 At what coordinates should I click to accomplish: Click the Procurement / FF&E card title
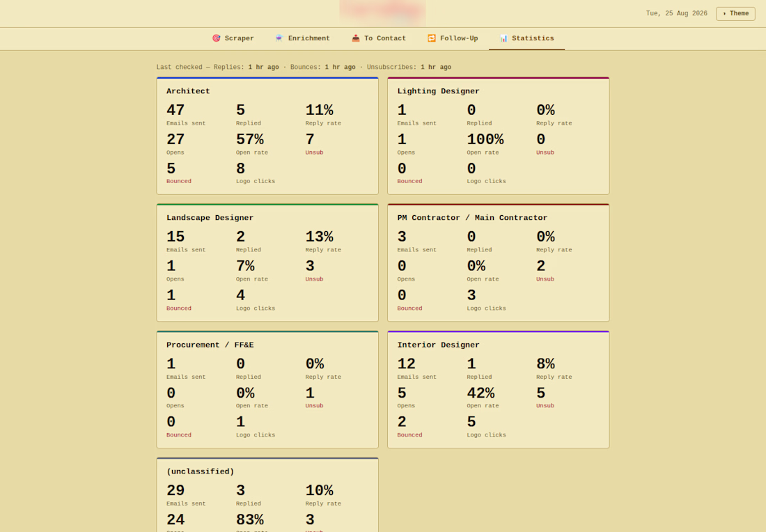pos(210,345)
